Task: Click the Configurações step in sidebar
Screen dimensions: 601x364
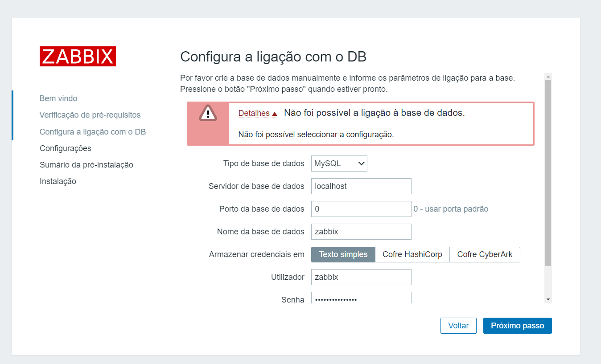Action: tap(66, 148)
